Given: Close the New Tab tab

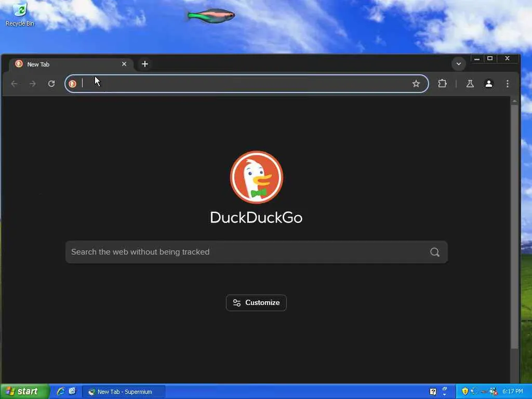Looking at the screenshot, I should (x=124, y=64).
